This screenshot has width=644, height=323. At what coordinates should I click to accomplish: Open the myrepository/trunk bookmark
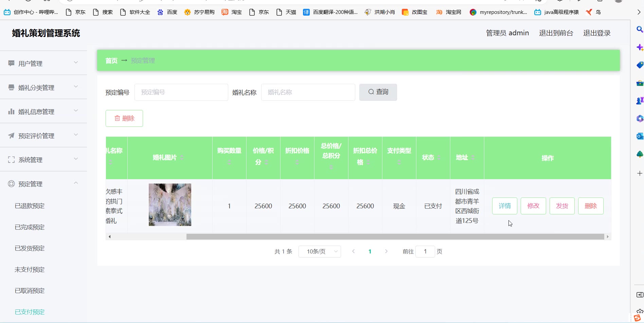[x=498, y=12]
